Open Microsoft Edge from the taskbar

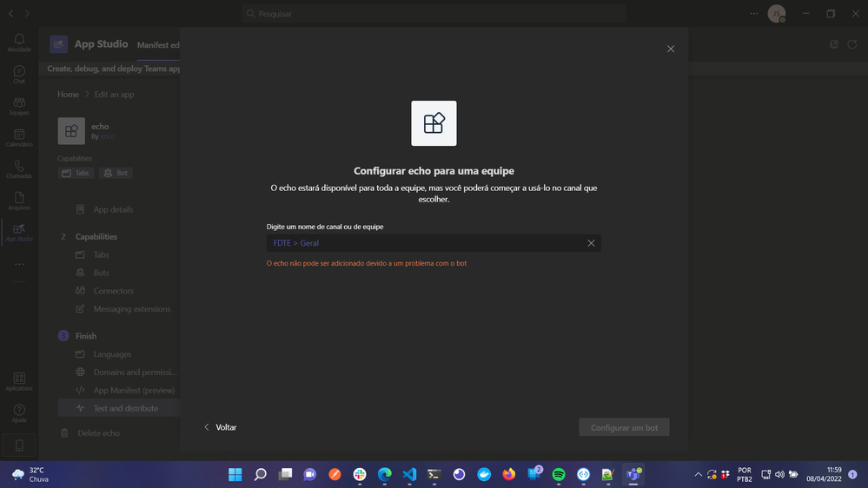pyautogui.click(x=385, y=474)
